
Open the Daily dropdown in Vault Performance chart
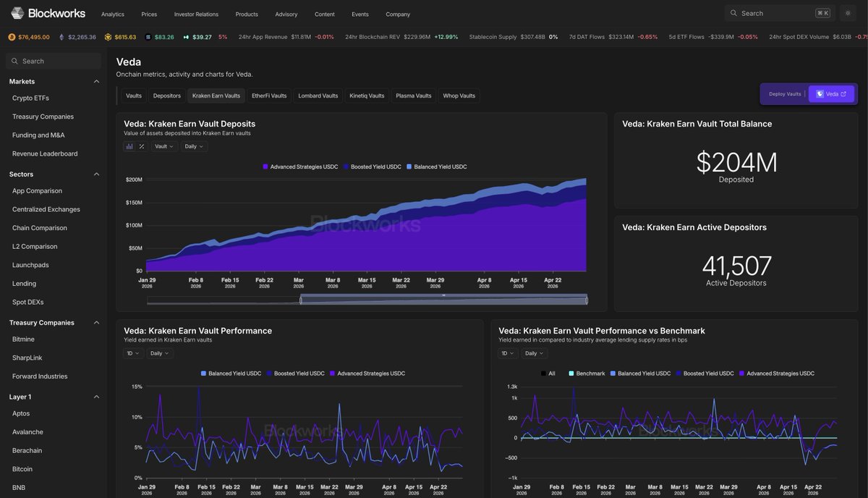[160, 353]
